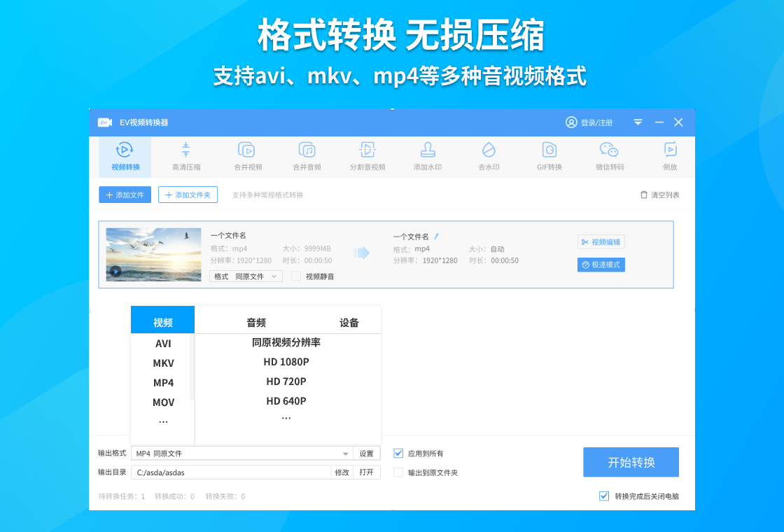Choose HD 720P resolution

(x=286, y=381)
